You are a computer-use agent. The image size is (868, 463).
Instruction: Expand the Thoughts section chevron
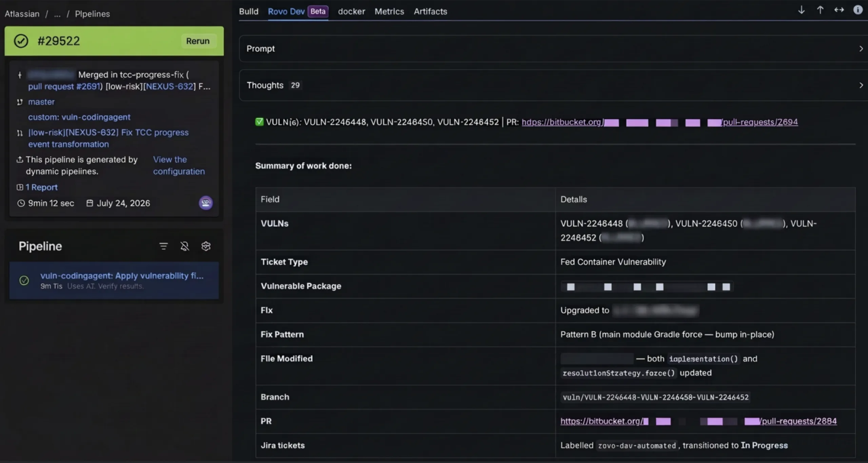tap(861, 85)
